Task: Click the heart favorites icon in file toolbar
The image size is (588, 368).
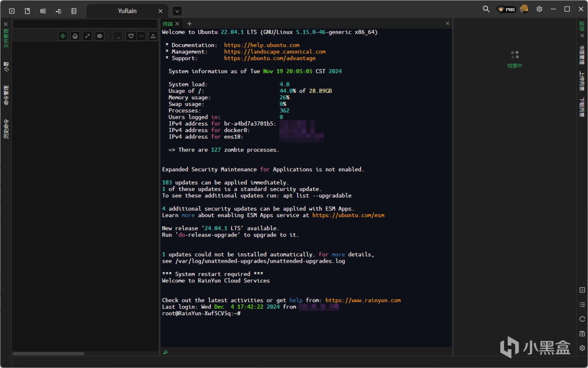Action: pyautogui.click(x=131, y=36)
